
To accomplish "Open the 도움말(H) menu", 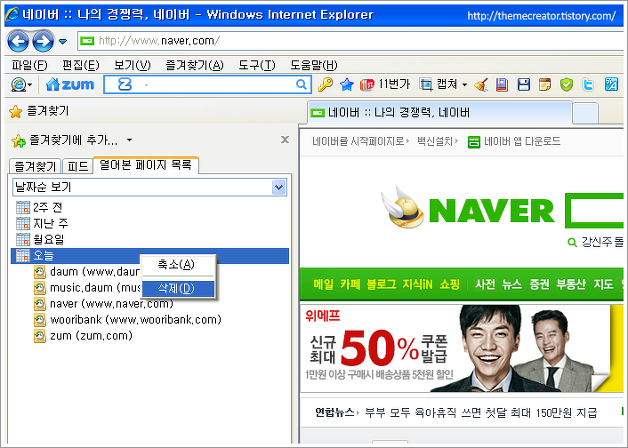I will tap(314, 65).
